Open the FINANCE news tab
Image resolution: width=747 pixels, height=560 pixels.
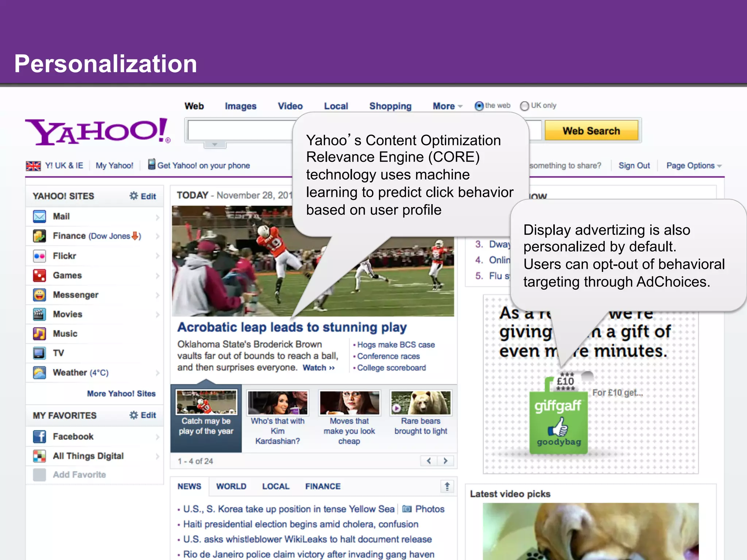pyautogui.click(x=323, y=486)
